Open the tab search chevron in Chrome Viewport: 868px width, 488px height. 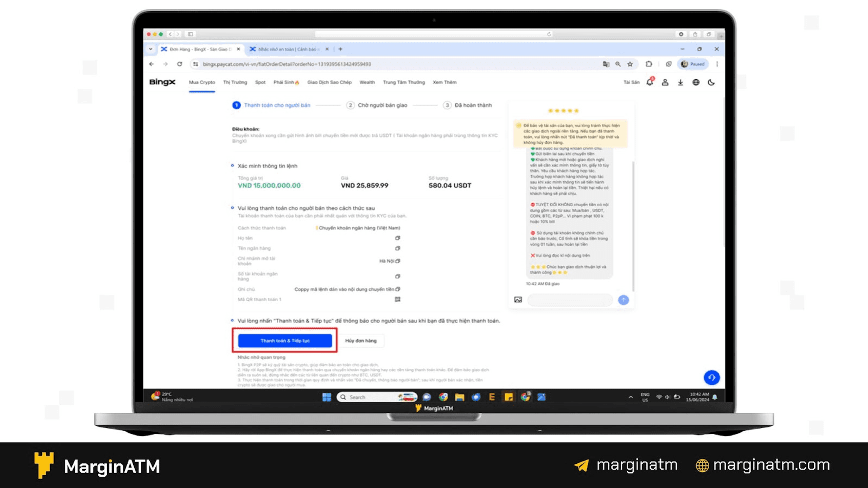pyautogui.click(x=151, y=49)
